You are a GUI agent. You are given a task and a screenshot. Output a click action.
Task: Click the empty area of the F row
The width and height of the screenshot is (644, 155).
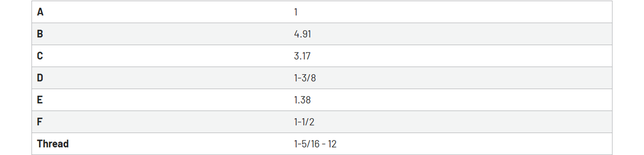click(464, 122)
